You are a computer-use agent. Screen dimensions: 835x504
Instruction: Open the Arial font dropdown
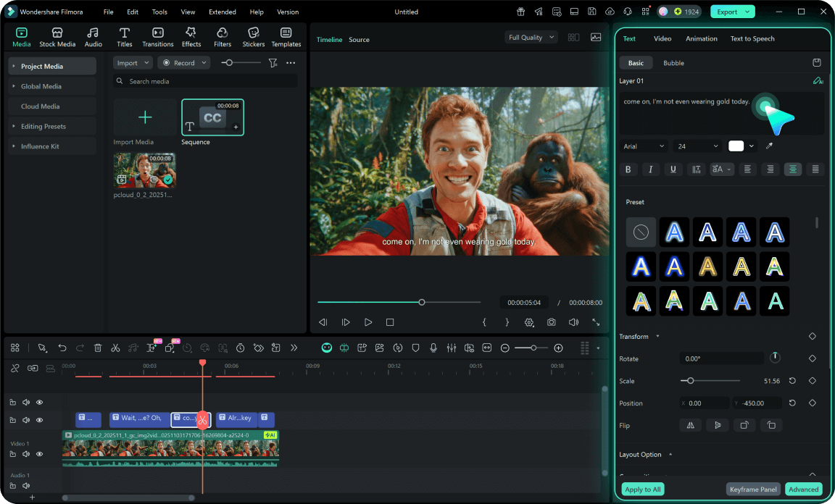644,146
